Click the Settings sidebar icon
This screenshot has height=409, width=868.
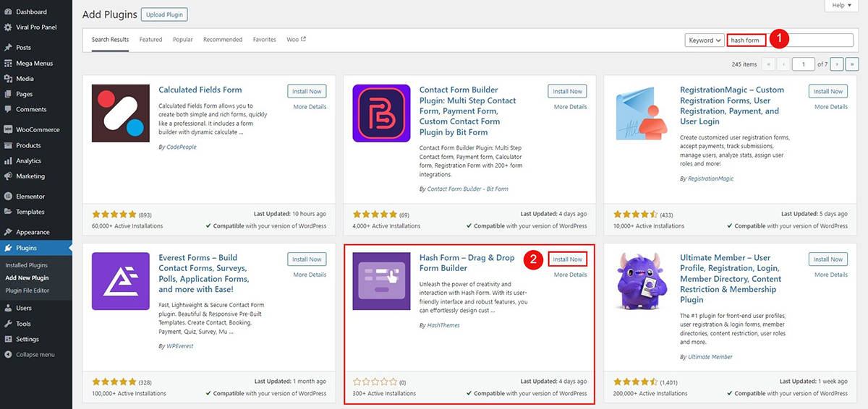click(7, 339)
